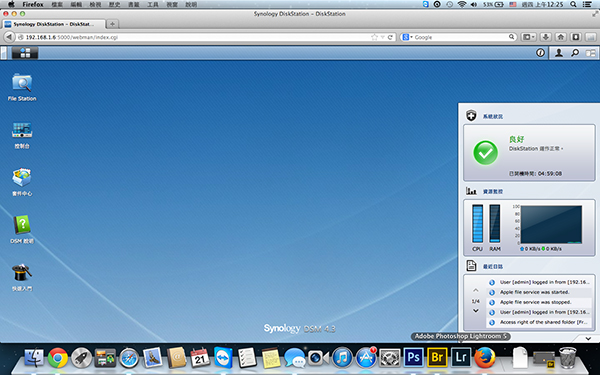Open the Firefox menu in menu bar
600x375 pixels.
tap(33, 5)
